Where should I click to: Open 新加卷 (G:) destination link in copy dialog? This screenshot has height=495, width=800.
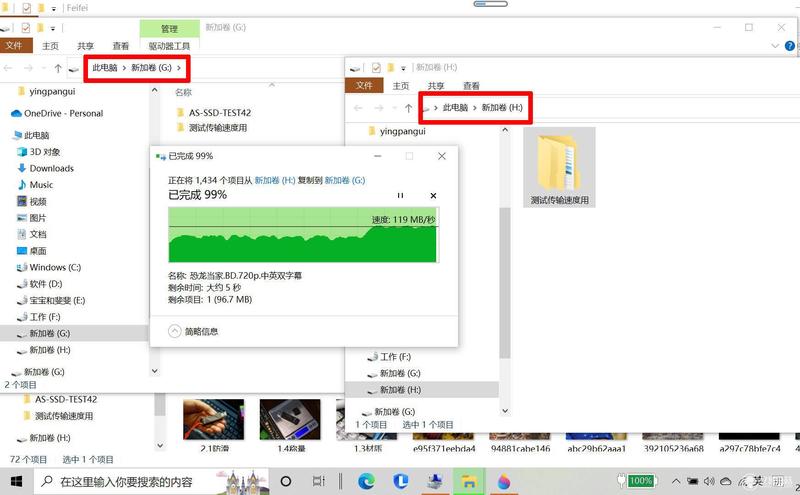click(345, 180)
